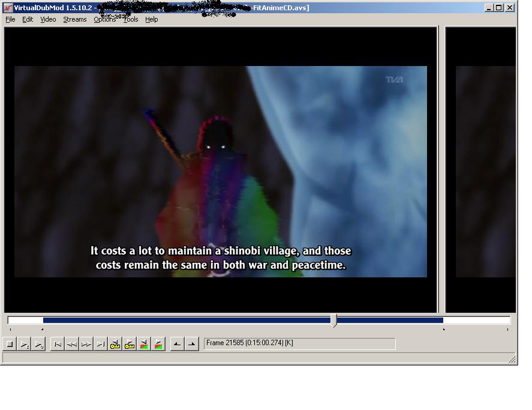Minimize the VirtualDubMod window
Image resolution: width=532 pixels, height=410 pixels.
[489, 8]
